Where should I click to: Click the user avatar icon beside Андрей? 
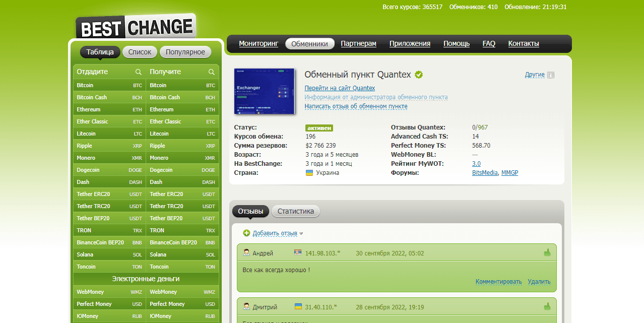coord(247,252)
